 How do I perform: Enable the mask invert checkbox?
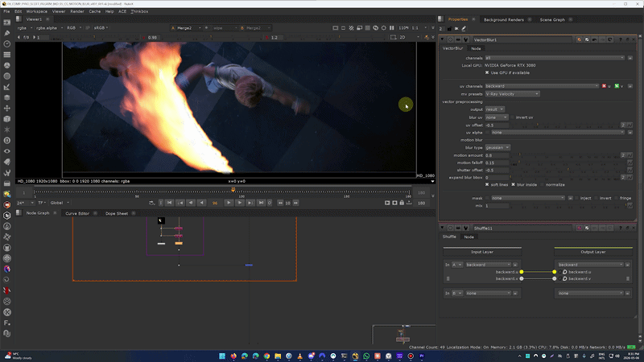[x=596, y=198]
